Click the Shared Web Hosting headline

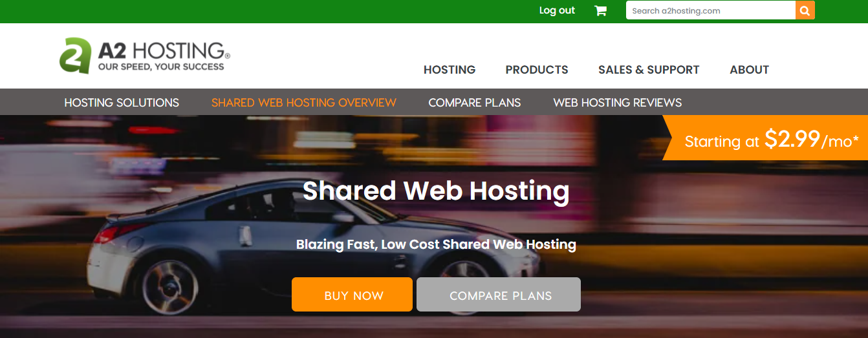tap(436, 191)
